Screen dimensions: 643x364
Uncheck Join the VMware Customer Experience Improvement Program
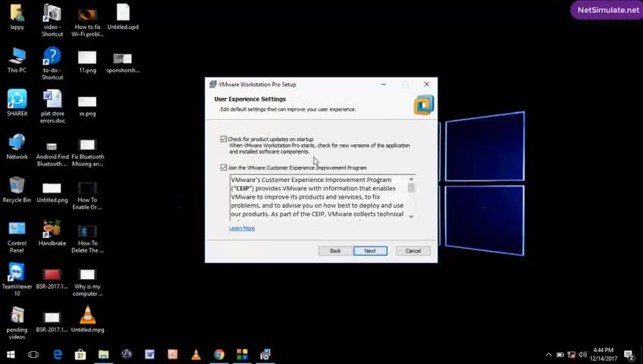(x=224, y=168)
